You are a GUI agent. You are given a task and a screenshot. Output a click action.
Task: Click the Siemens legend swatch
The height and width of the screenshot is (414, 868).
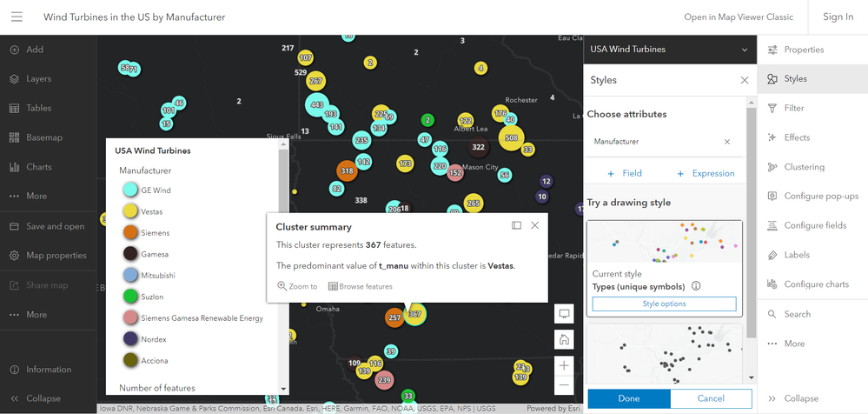tap(130, 233)
